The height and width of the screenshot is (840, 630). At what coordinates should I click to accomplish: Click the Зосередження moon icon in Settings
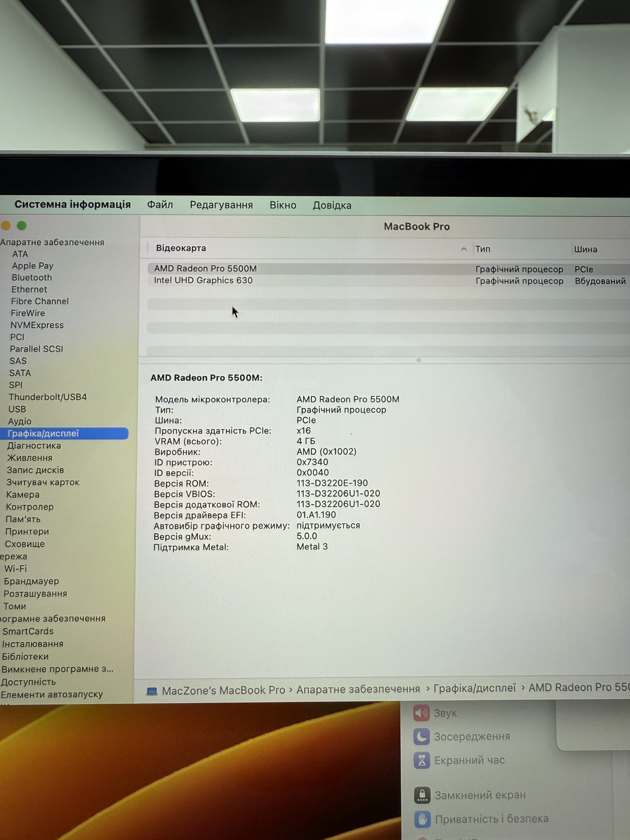422,737
